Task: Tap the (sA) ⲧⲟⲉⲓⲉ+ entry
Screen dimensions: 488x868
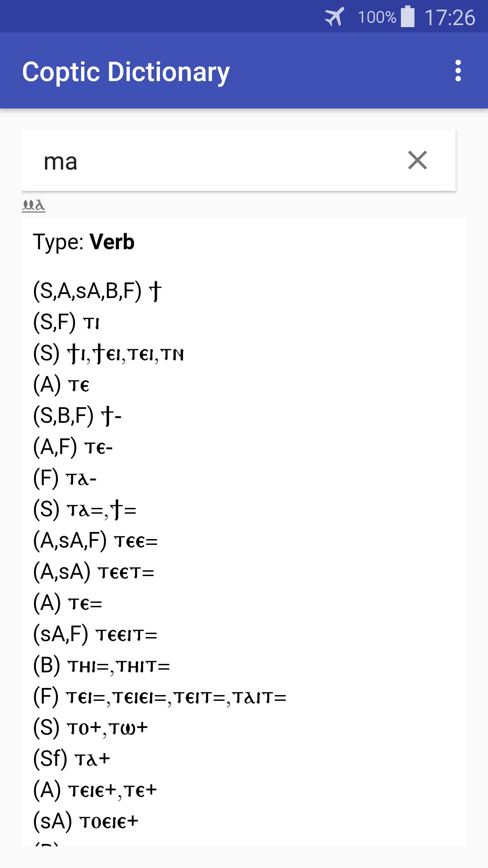Action: pos(86,822)
